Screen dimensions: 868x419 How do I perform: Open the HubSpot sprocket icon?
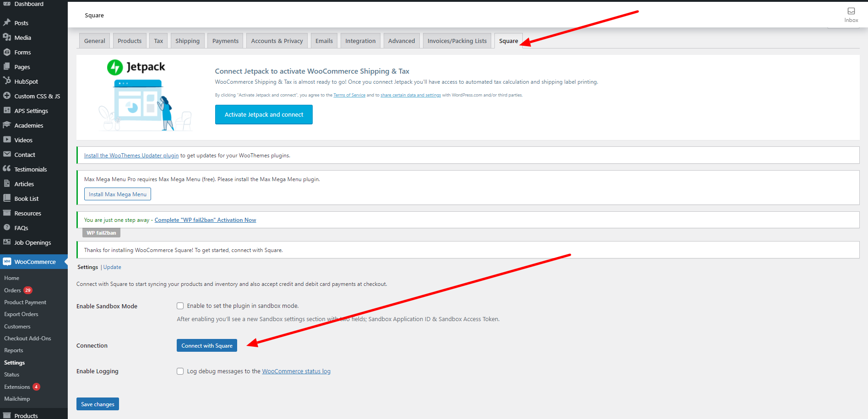[x=7, y=81]
